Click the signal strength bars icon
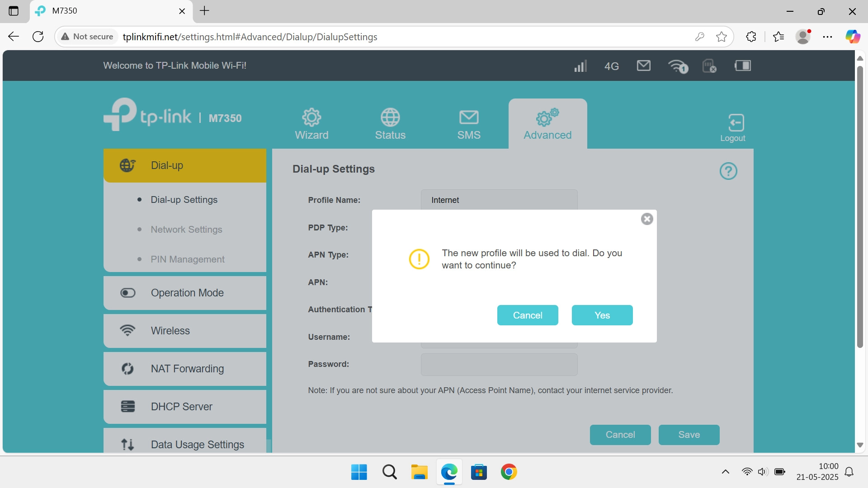868x488 pixels. (580, 66)
